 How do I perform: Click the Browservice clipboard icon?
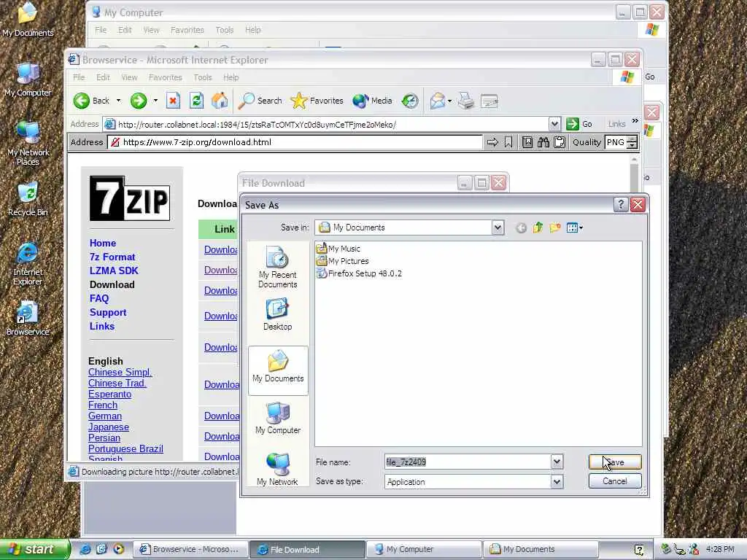tap(560, 142)
